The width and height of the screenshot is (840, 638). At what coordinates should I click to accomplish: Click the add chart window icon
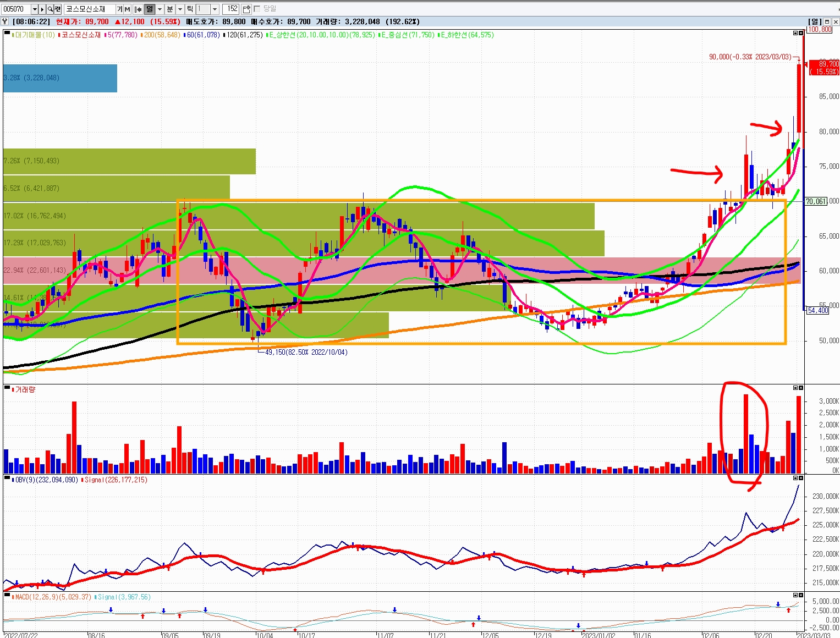[x=246, y=9]
